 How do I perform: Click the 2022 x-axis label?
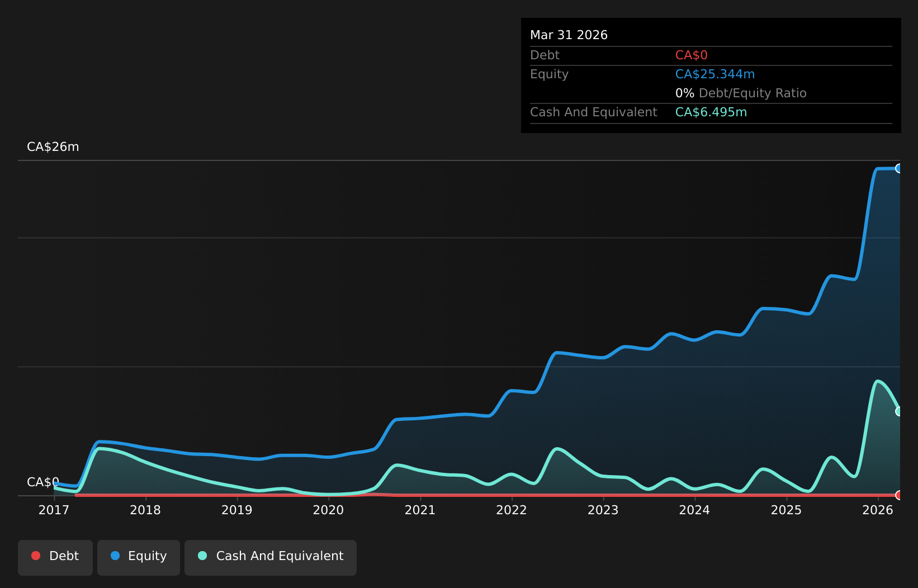pyautogui.click(x=512, y=510)
